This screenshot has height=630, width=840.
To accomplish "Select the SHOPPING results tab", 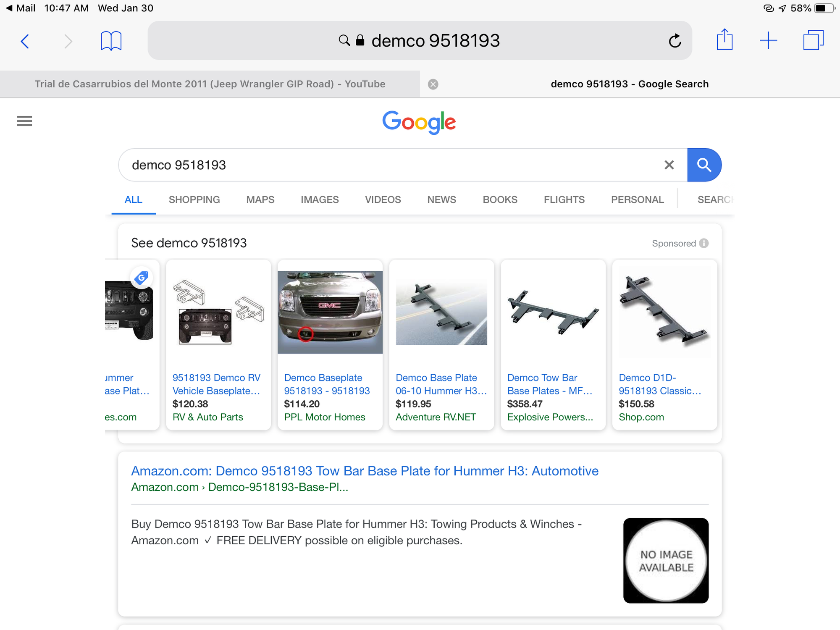I will (194, 199).
